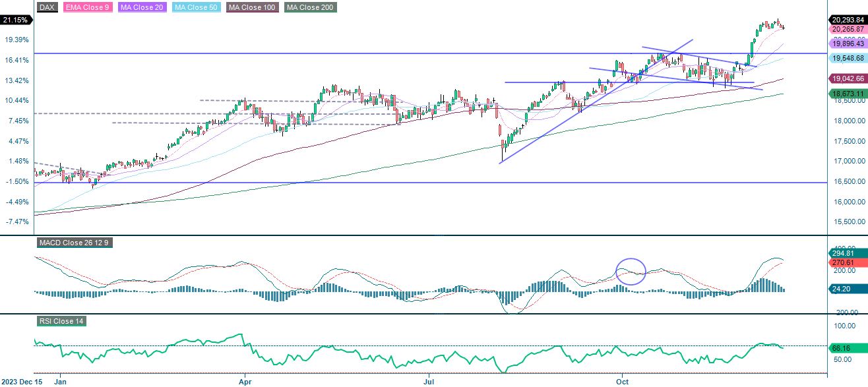Click the 2023 Dec 15 date label
Viewport: 868px width, 387px height.
tap(23, 381)
